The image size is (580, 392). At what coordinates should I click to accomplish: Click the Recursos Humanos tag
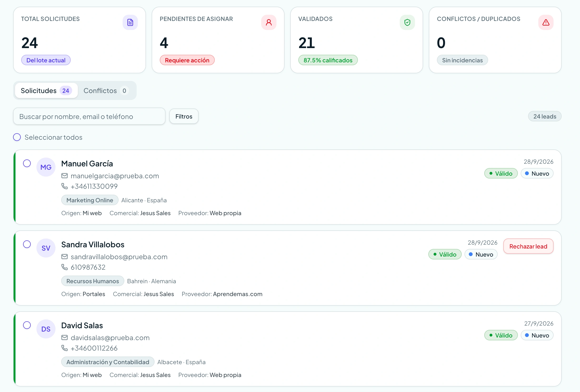[93, 281]
